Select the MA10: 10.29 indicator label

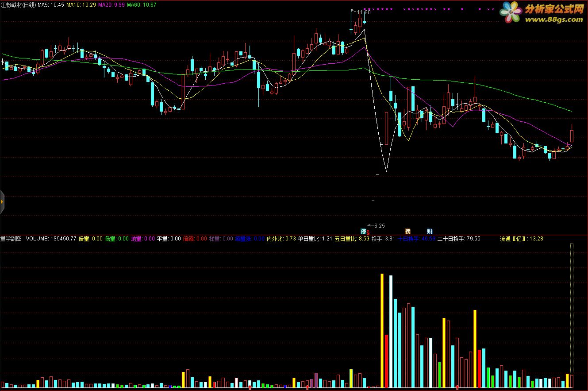tap(81, 5)
